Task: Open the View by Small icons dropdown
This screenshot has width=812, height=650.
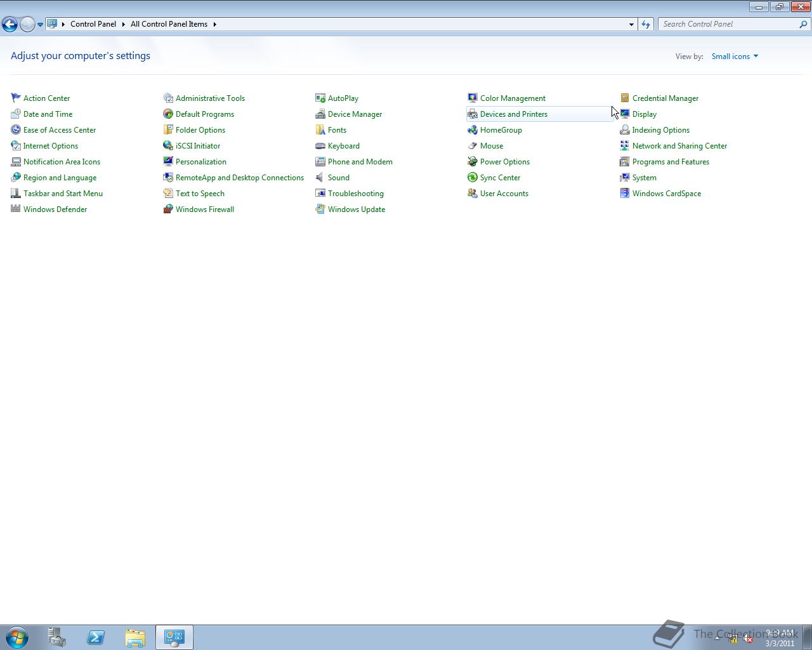Action: tap(735, 56)
